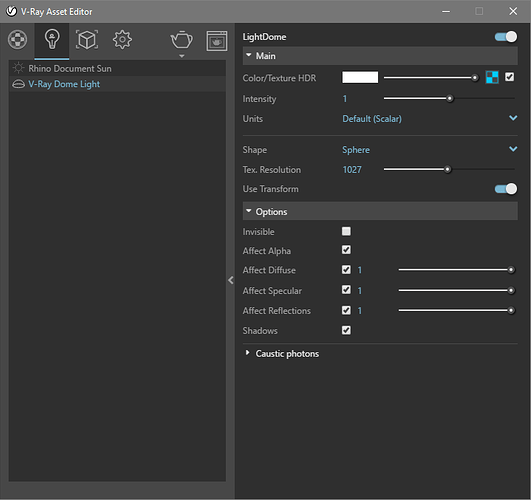The width and height of the screenshot is (531, 500).
Task: Open the Geometry tab cube icon
Action: click(x=87, y=40)
